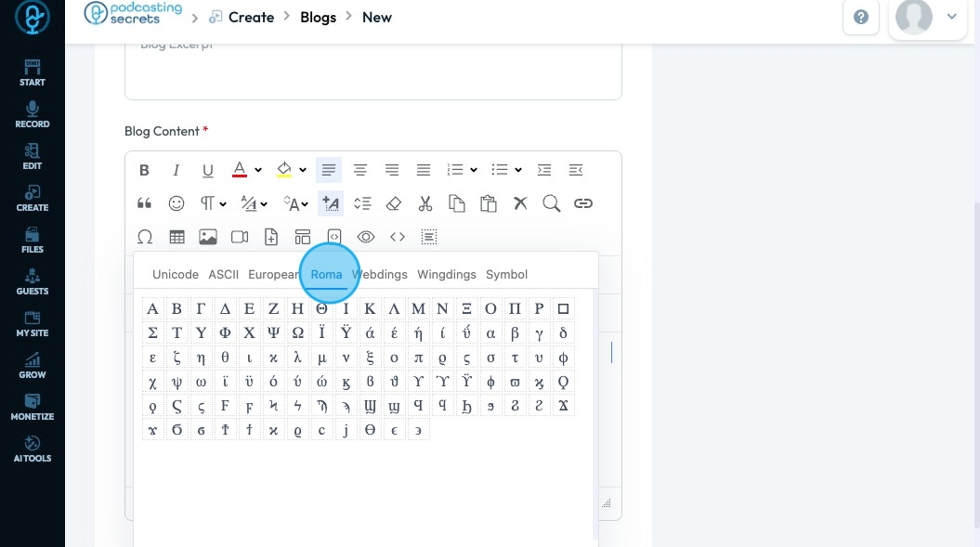Switch to the Symbol character tab
Screen dimensions: 980x547
pos(507,275)
